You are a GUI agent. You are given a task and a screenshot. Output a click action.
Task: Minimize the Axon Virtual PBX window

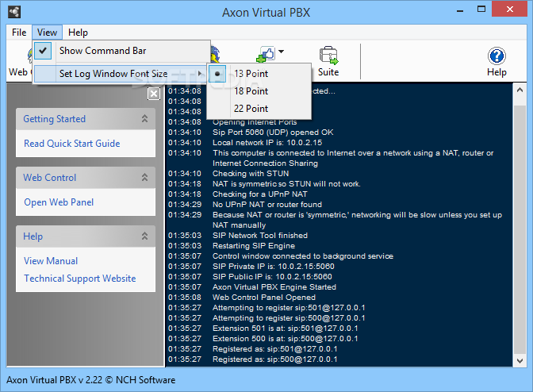coord(460,10)
